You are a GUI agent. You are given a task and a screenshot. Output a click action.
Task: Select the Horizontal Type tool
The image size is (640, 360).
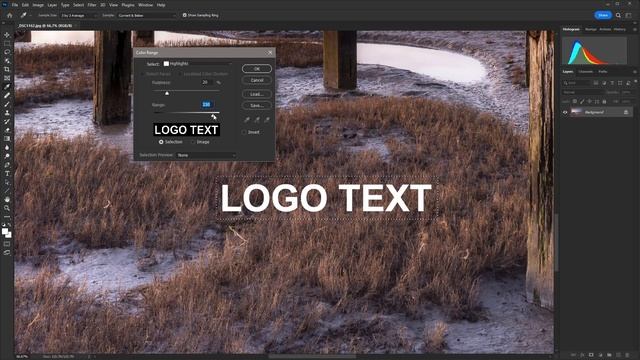(x=7, y=173)
